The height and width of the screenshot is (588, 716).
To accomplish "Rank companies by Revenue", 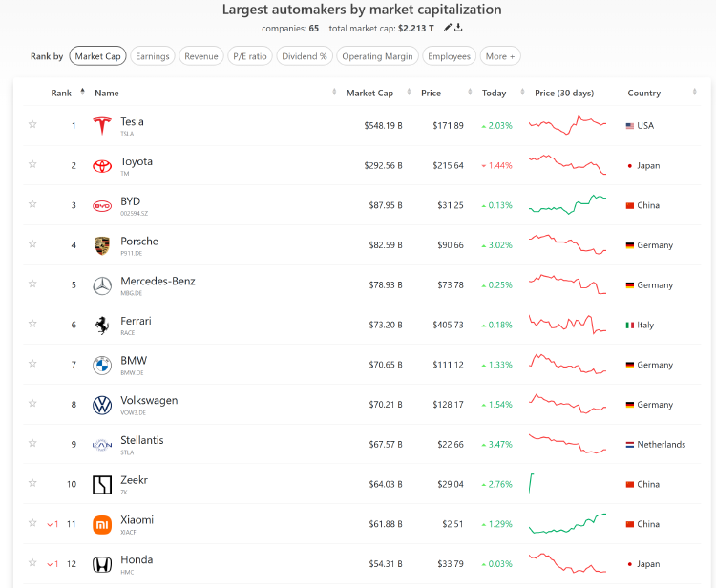I will click(x=200, y=56).
